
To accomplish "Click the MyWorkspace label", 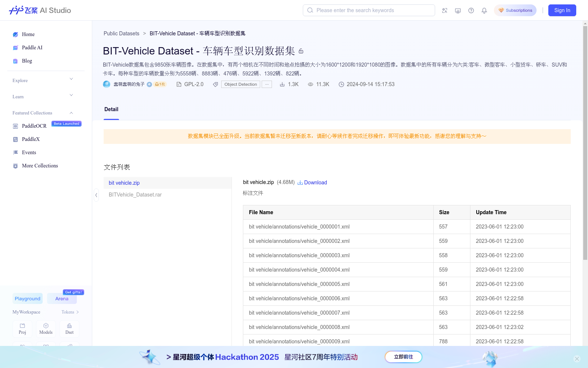I will [x=26, y=312].
